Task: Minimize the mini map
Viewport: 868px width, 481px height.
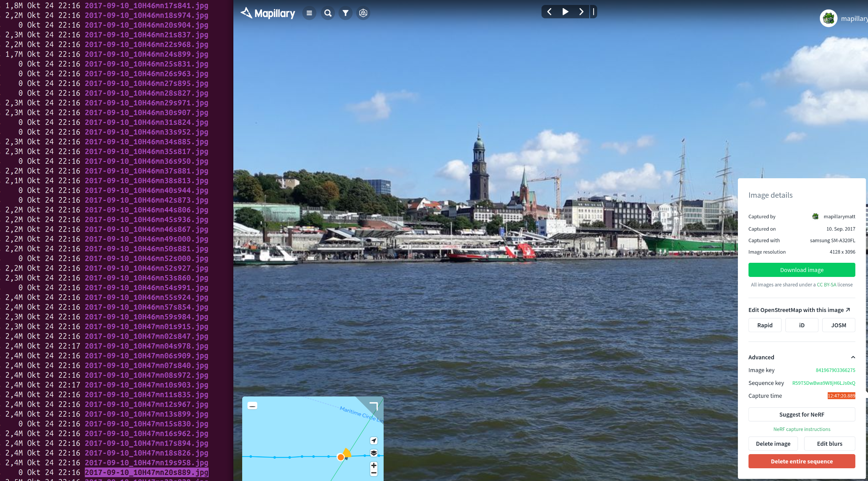Action: (252, 406)
